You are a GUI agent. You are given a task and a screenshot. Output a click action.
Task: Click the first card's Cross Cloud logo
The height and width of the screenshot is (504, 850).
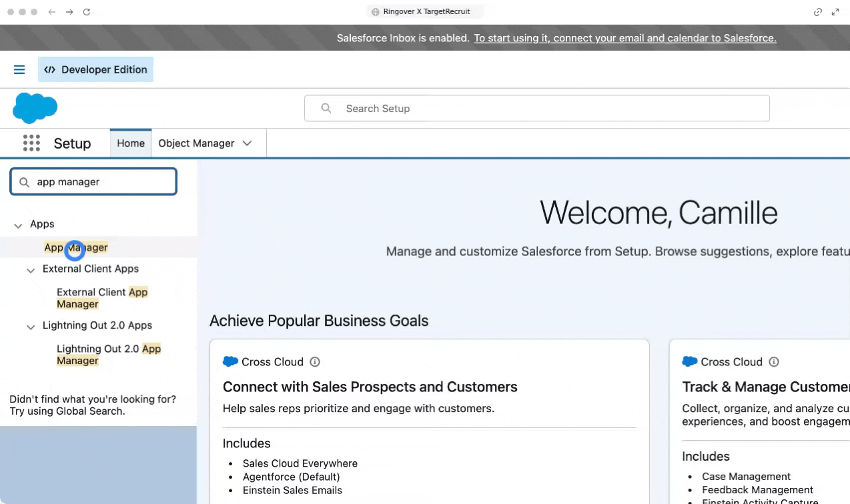pos(230,361)
